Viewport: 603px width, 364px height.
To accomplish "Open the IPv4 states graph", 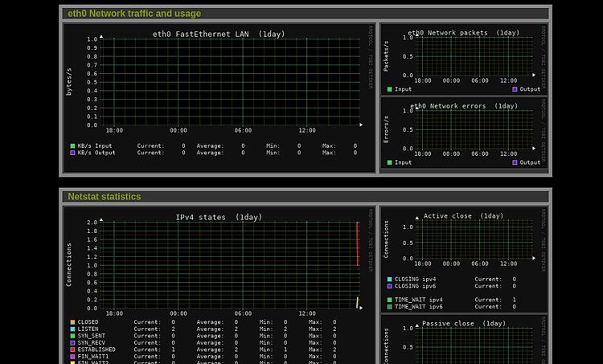I will [229, 265].
